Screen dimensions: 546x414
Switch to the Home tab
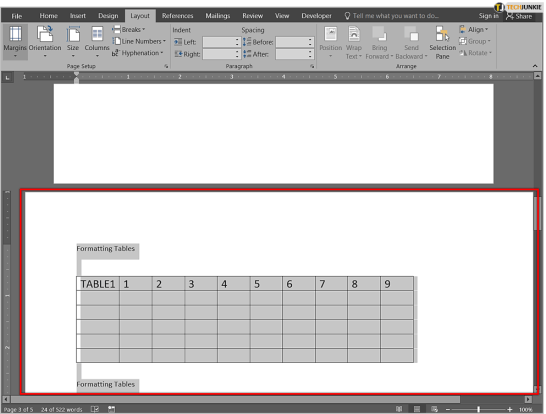(x=48, y=16)
